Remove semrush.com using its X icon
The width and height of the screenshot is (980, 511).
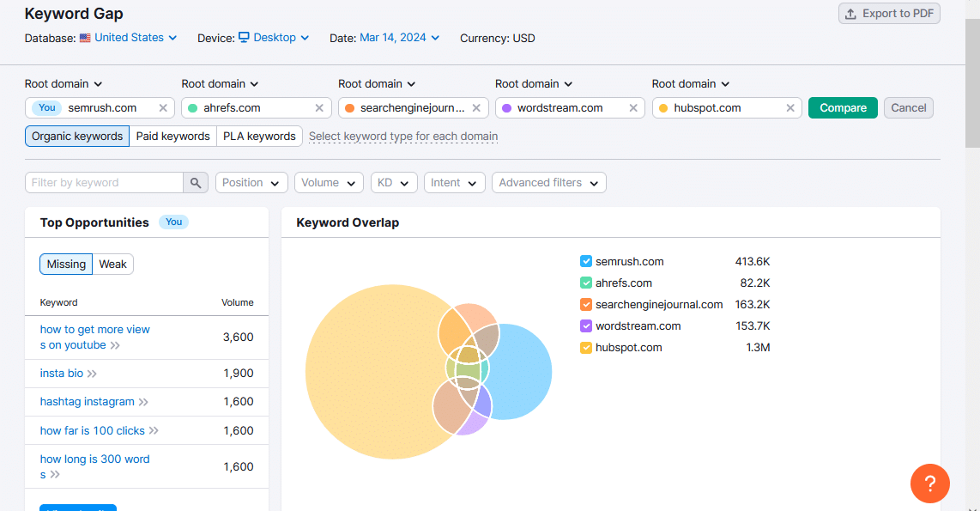pyautogui.click(x=163, y=107)
